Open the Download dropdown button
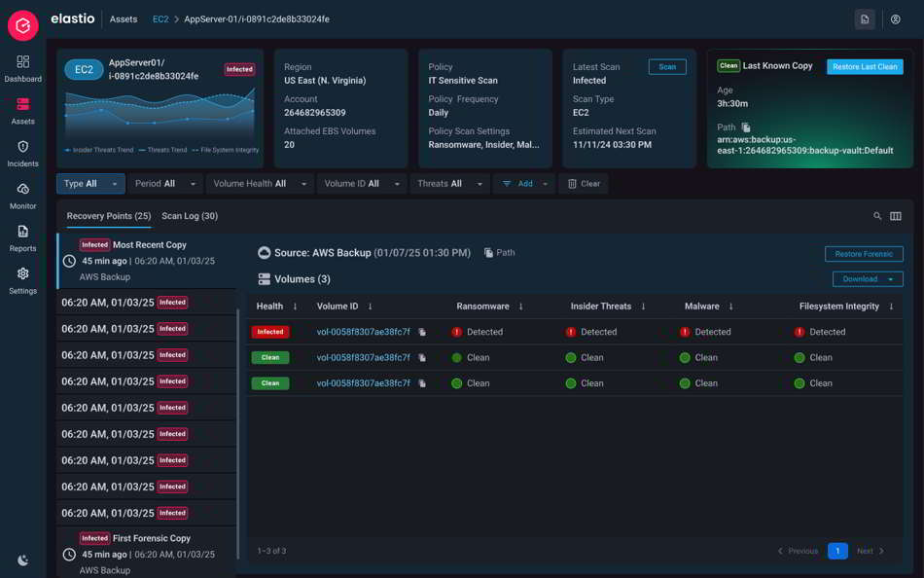924x578 pixels. click(x=868, y=279)
